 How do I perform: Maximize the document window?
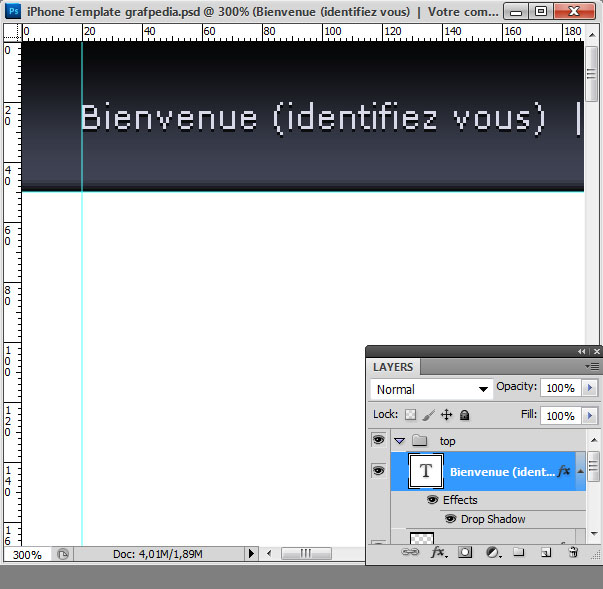541,12
